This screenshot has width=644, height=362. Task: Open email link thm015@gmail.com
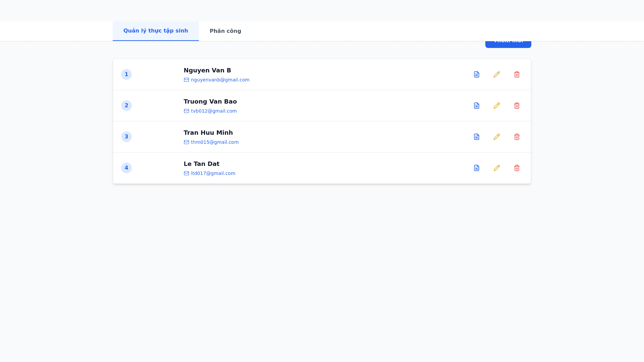215,142
